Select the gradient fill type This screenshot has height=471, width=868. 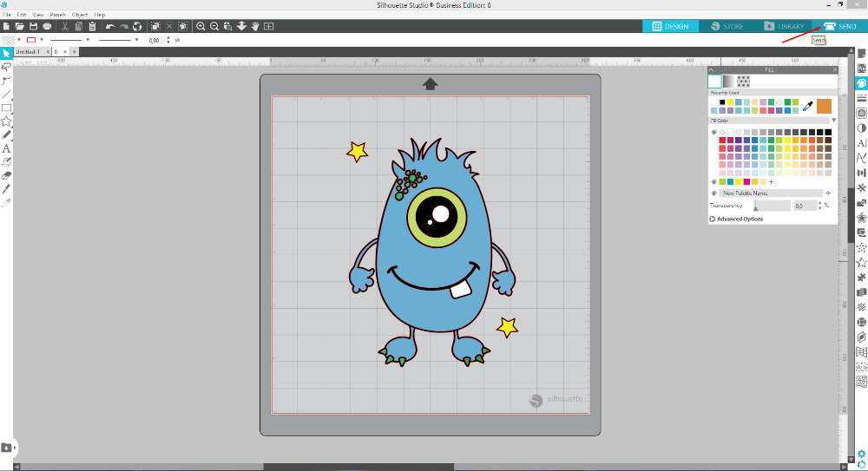[729, 82]
